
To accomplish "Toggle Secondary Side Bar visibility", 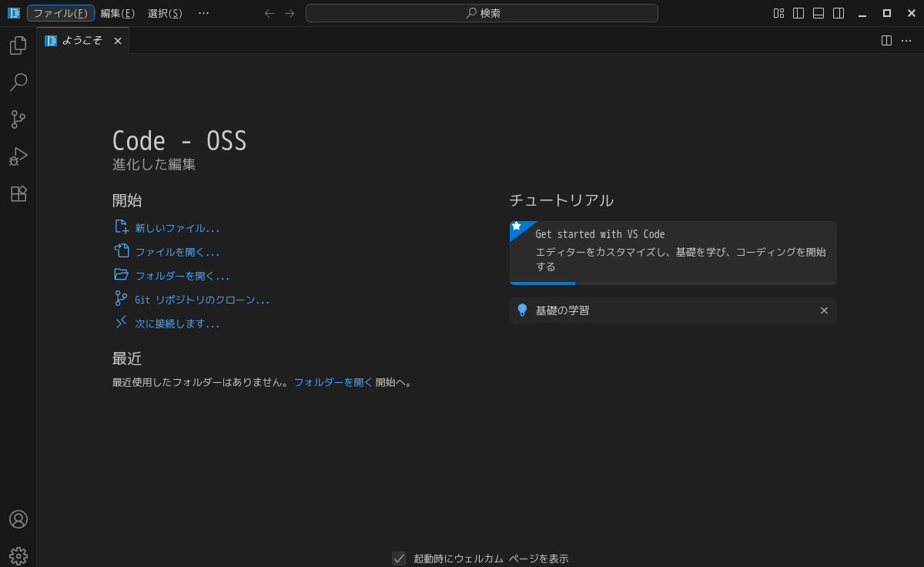I will tap(839, 13).
